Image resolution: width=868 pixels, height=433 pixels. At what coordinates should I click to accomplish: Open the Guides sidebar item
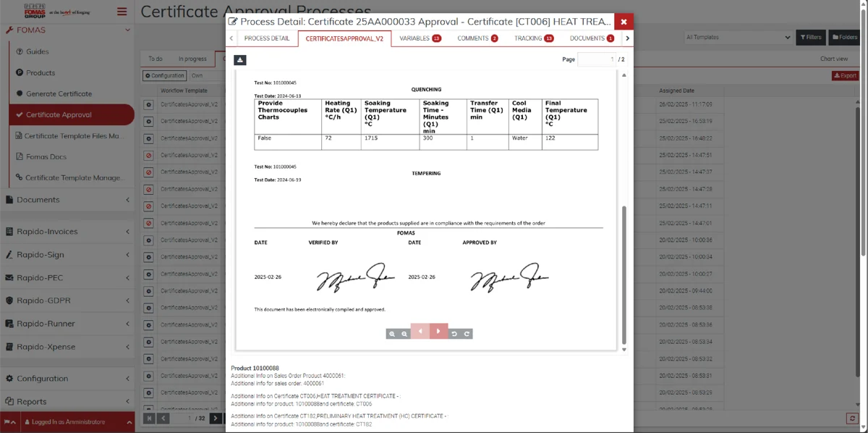click(38, 51)
